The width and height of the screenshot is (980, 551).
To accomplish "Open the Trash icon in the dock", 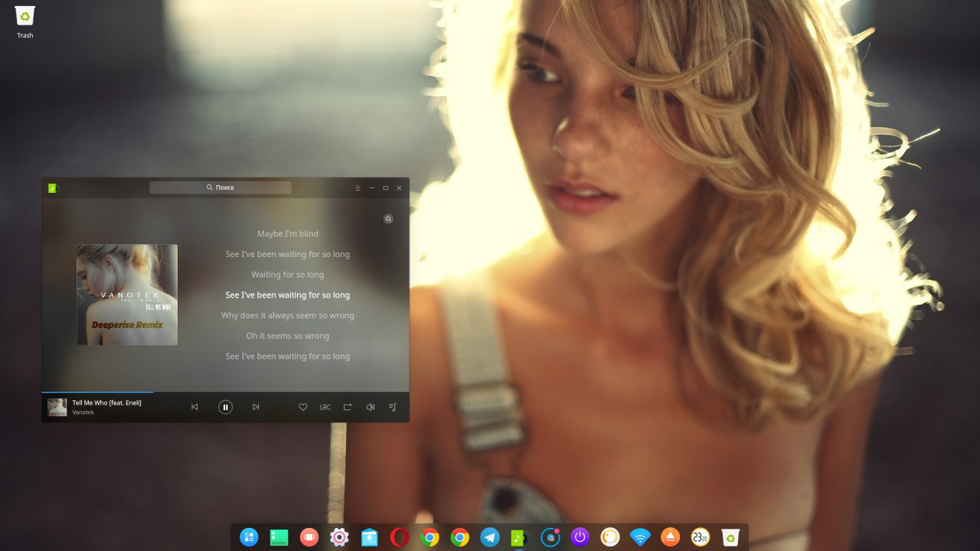I will tap(730, 537).
